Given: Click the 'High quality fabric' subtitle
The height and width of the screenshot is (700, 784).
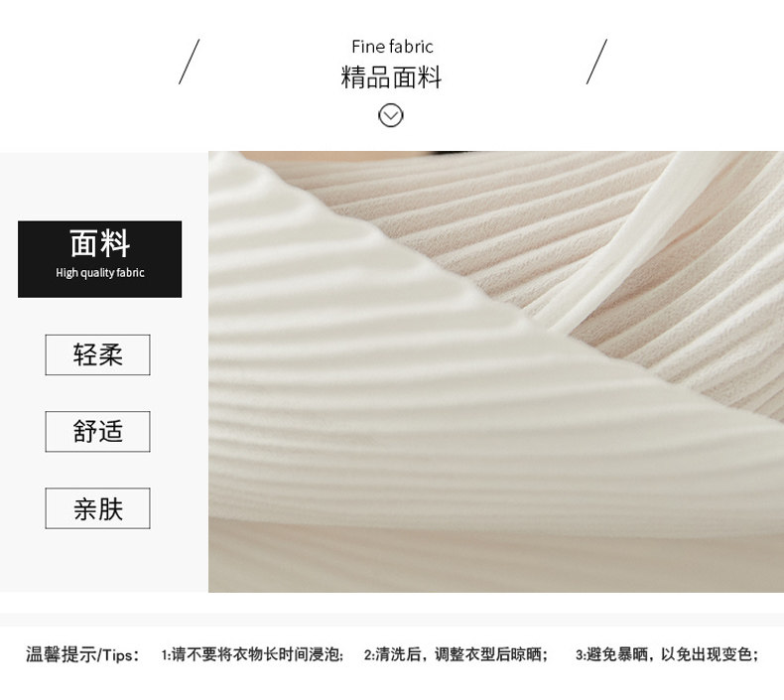Looking at the screenshot, I should tap(99, 273).
